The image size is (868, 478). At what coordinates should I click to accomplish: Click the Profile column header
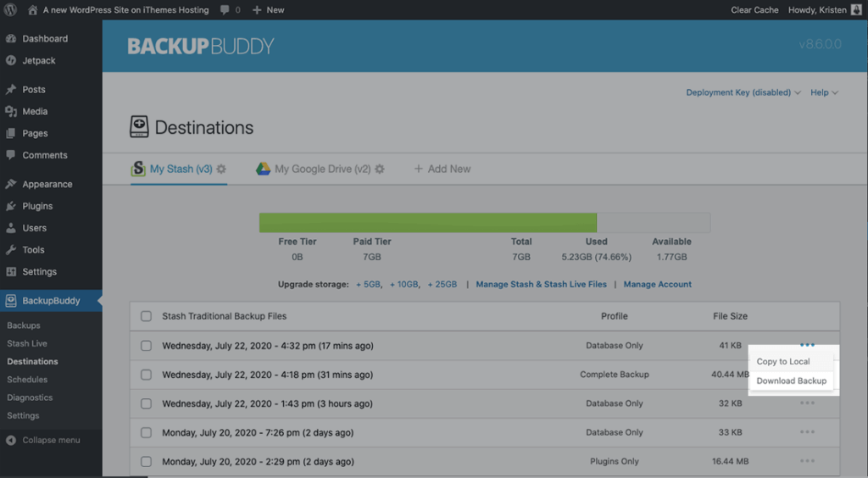point(615,316)
